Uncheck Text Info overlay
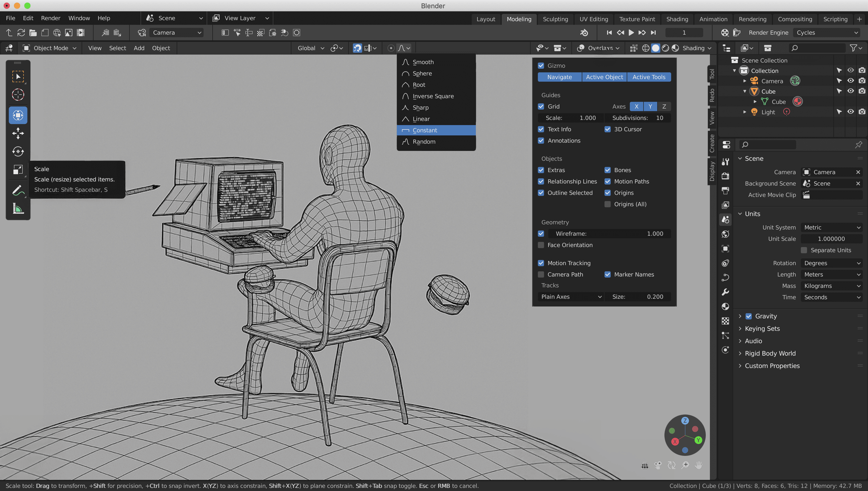The width and height of the screenshot is (868, 491). coord(541,129)
